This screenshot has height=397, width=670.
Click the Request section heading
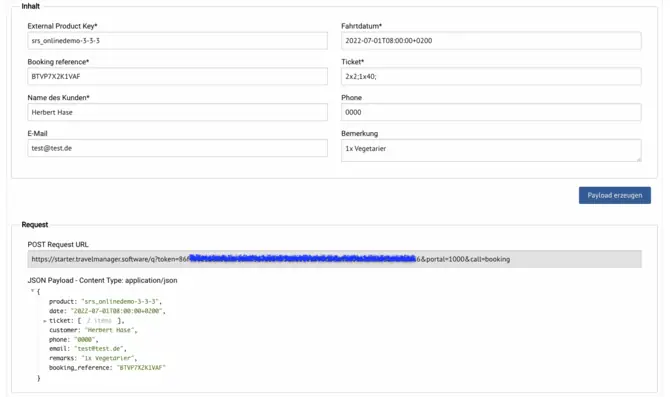(35, 224)
